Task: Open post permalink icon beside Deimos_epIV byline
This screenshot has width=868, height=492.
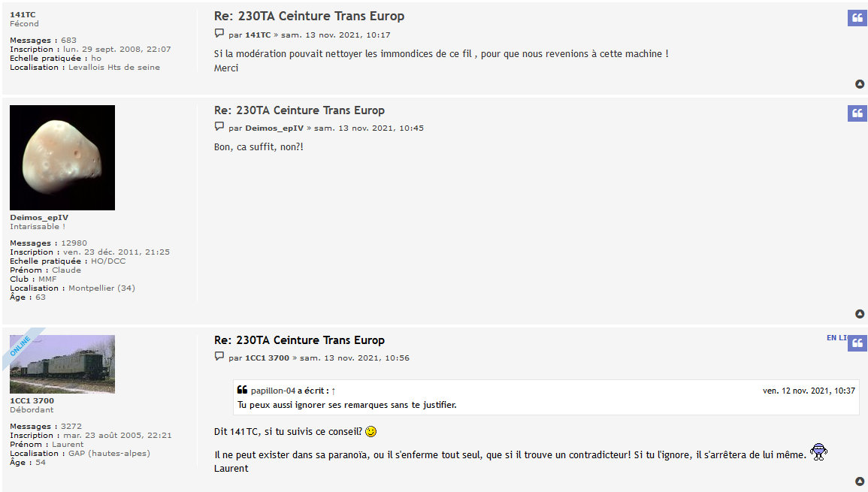Action: (x=219, y=127)
